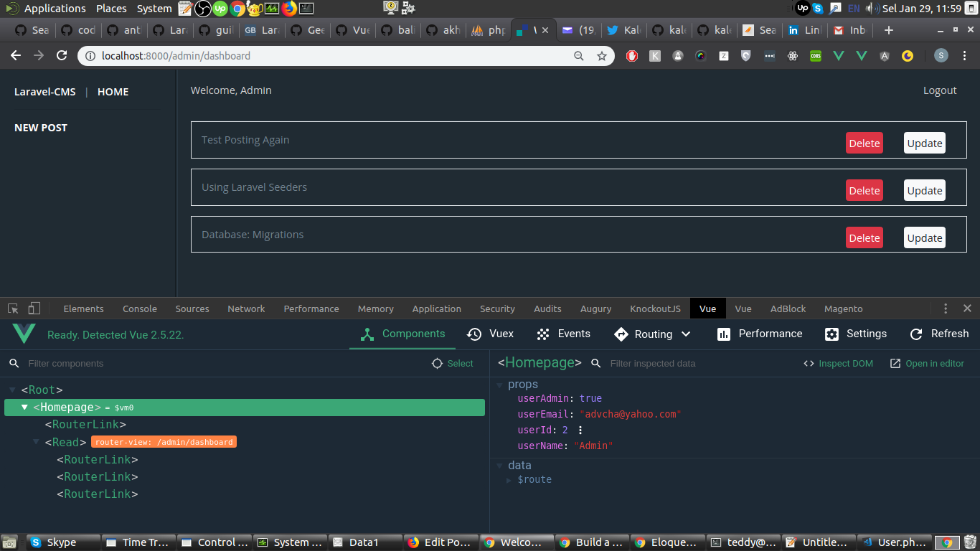Image resolution: width=980 pixels, height=551 pixels.
Task: Open the Routing dropdown menu
Action: (x=686, y=334)
